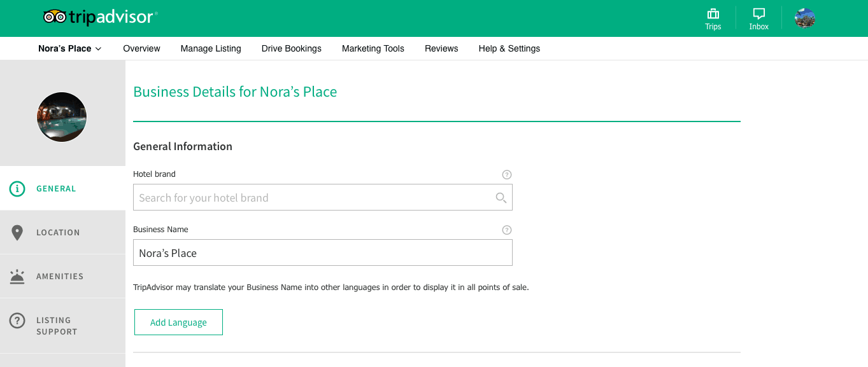Image resolution: width=868 pixels, height=367 pixels.
Task: Click the help icon beside Hotel brand
Action: pos(507,174)
